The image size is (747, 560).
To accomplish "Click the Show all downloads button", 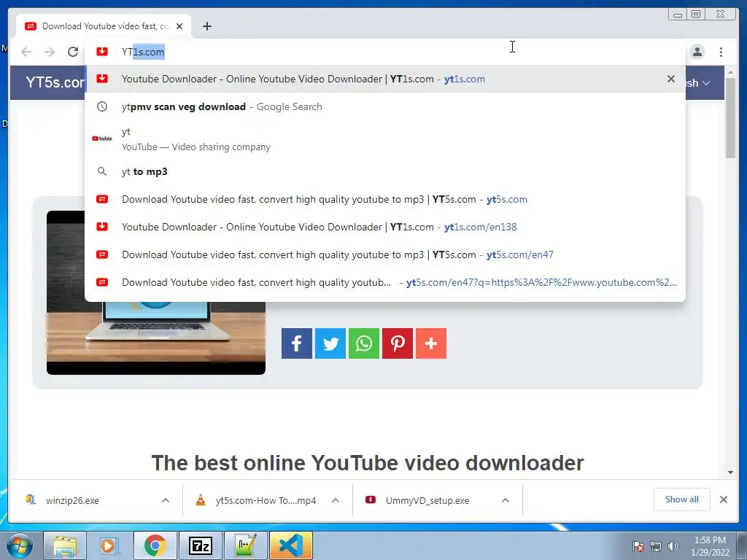I will click(x=682, y=499).
